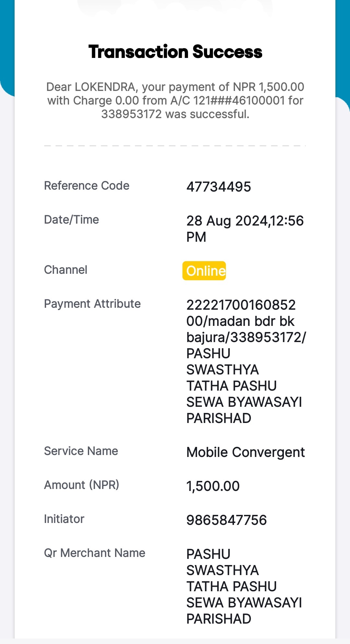The image size is (350, 644).
Task: Tap the payment attribute number 22221700160852
Action: coord(241,305)
